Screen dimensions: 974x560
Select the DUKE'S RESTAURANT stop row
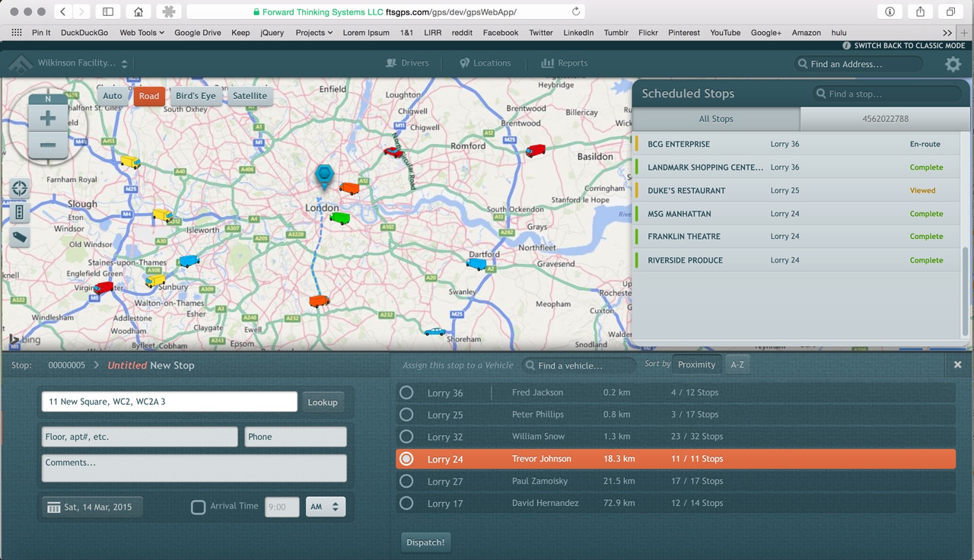coord(797,190)
